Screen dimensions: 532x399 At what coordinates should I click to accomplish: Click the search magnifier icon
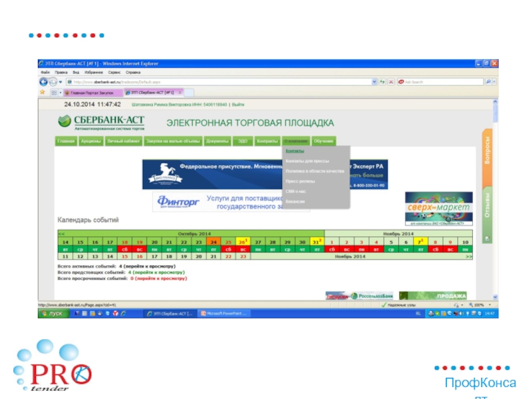pos(488,82)
